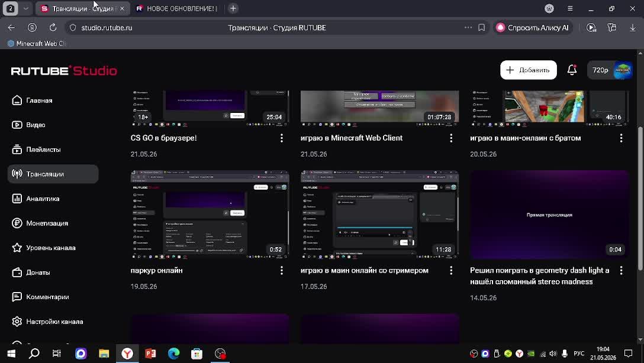
Task: Close the Трансляции - Студия tab
Action: point(122,8)
